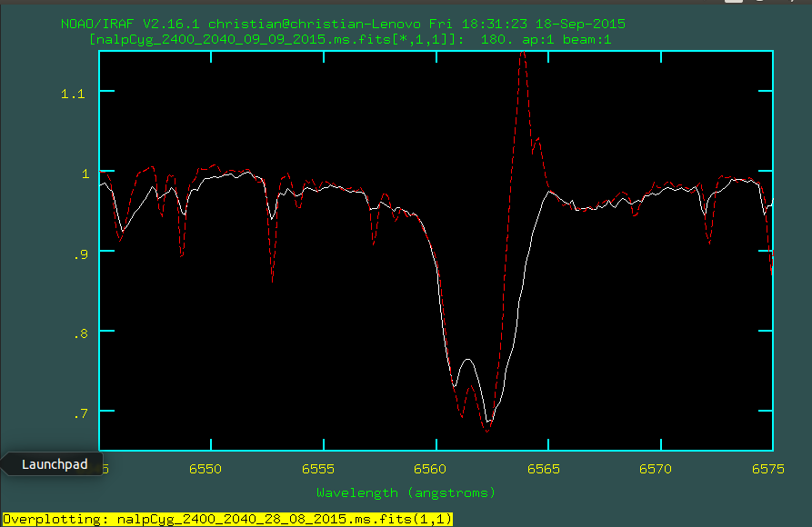The height and width of the screenshot is (527, 812).
Task: Click the red dashed emission peak near 6564
Action: coord(523,55)
